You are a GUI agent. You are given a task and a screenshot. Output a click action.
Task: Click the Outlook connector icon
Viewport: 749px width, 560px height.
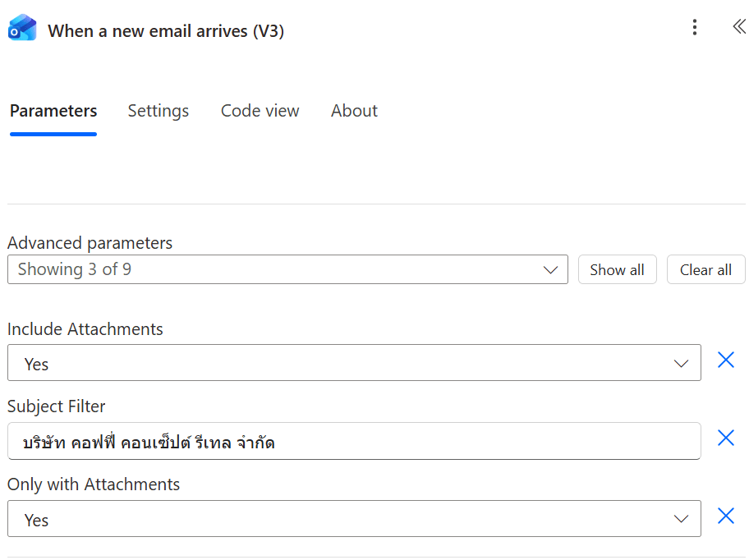[22, 28]
